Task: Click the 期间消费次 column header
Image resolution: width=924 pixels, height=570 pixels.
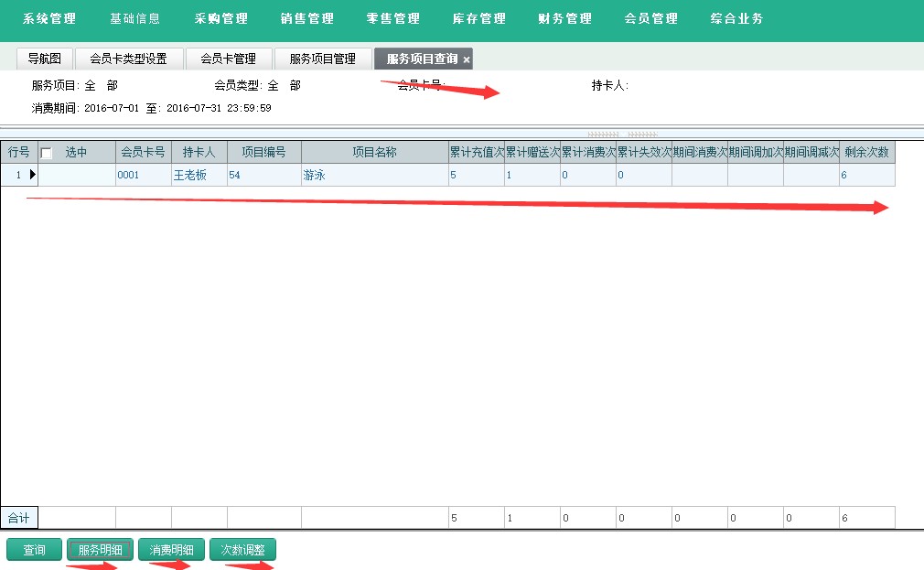Action: click(700, 152)
